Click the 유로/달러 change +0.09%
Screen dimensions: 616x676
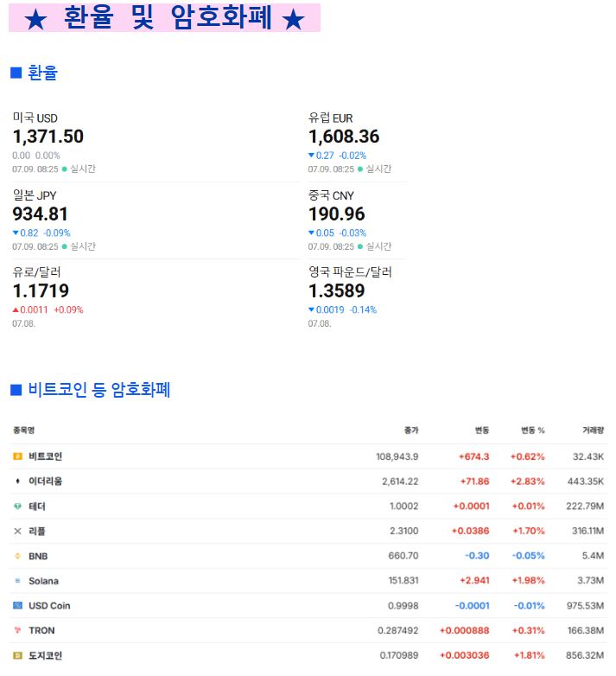[68, 310]
